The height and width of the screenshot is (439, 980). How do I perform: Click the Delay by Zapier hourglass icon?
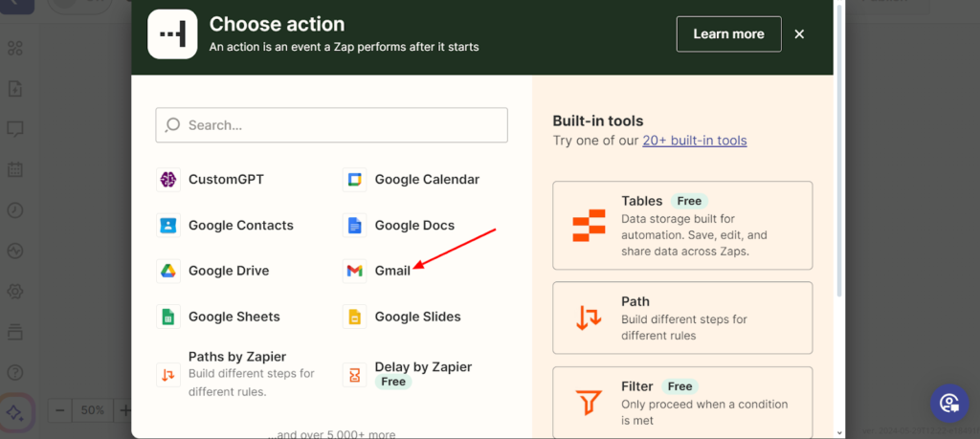coord(354,375)
